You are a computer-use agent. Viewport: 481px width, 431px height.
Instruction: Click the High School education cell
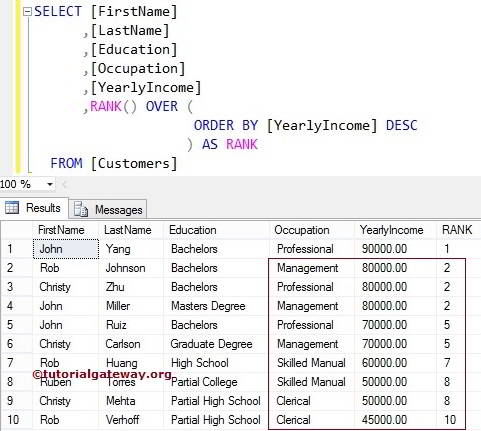pyautogui.click(x=216, y=363)
